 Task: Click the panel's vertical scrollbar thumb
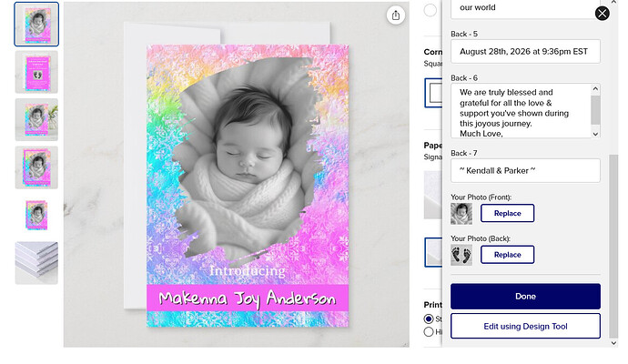613,247
